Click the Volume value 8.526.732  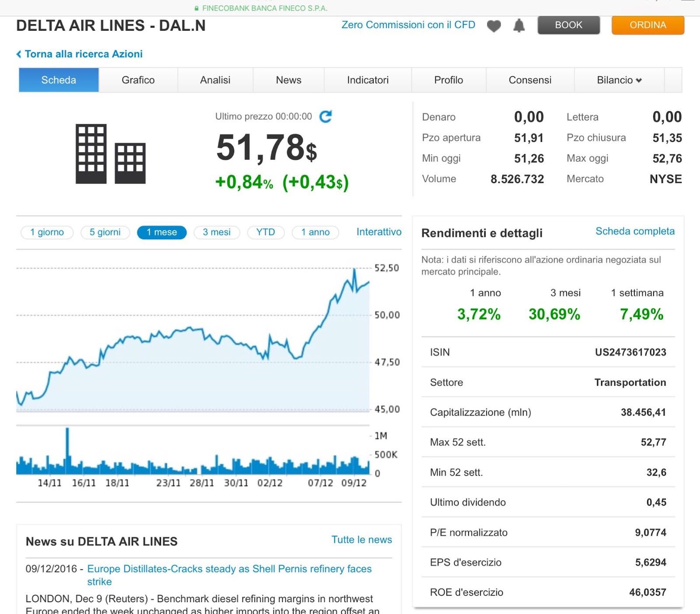(517, 179)
